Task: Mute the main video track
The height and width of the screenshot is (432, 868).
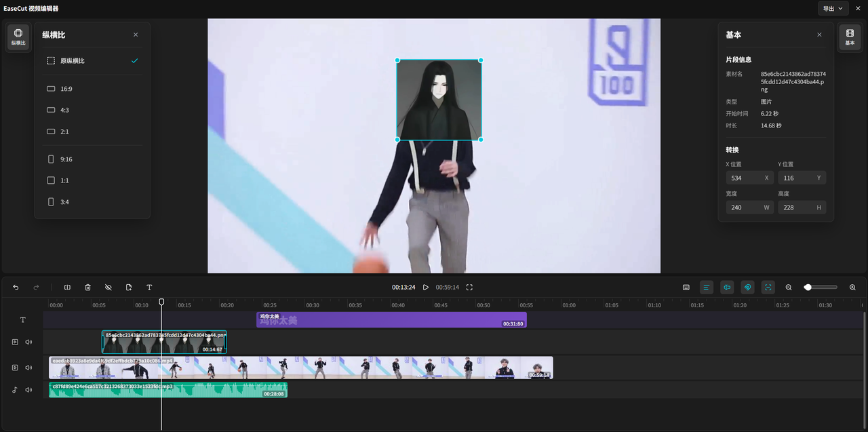Action: [28, 368]
